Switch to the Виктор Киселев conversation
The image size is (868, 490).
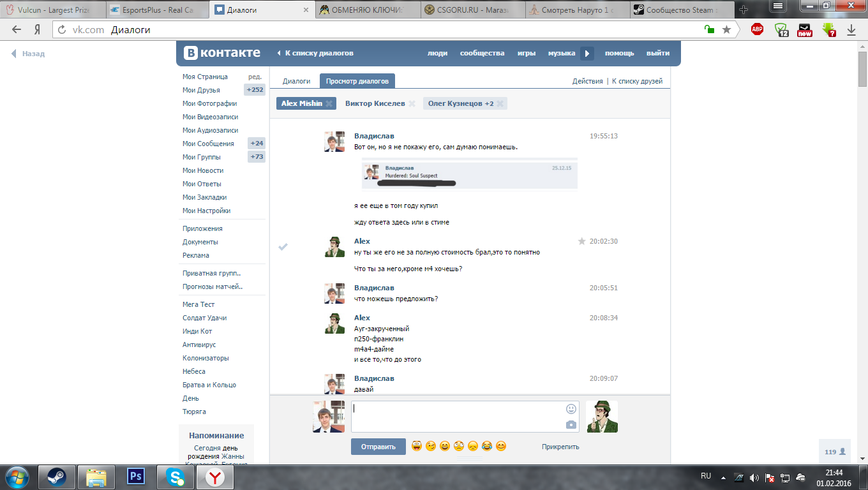click(x=375, y=103)
